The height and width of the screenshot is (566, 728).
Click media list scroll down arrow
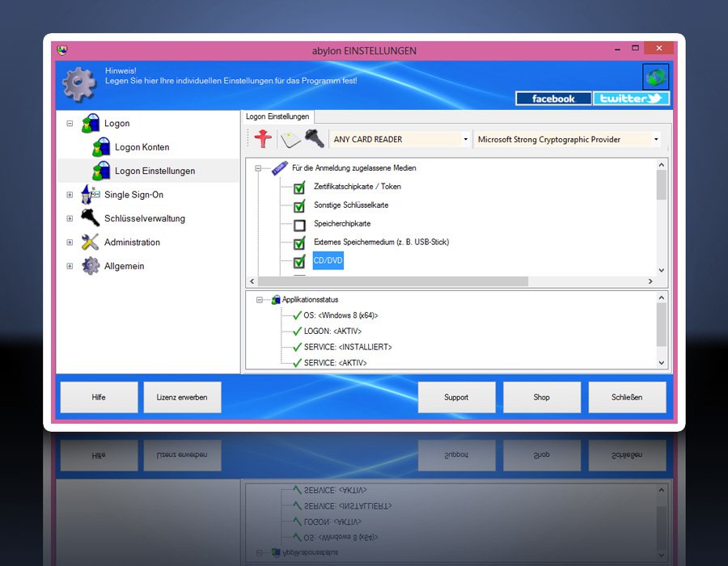click(661, 270)
